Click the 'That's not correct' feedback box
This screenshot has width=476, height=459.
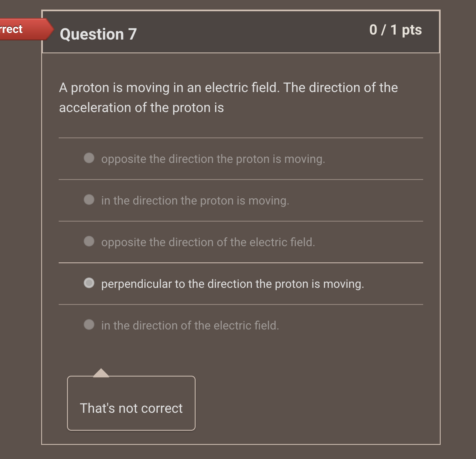tap(131, 403)
